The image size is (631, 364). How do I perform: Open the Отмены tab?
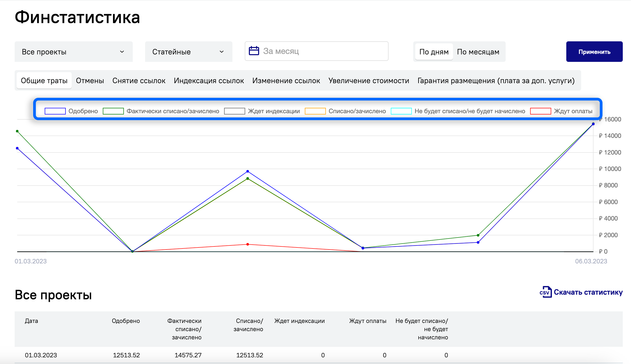click(90, 81)
